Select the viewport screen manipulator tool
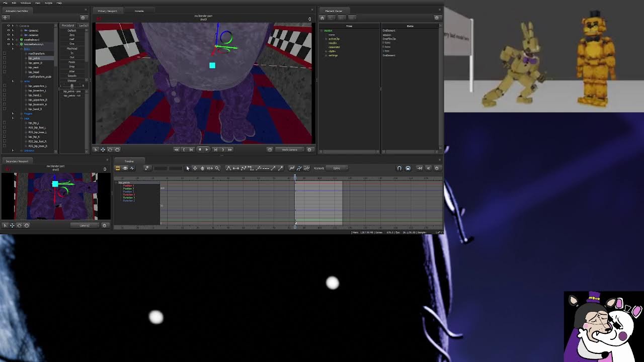Image resolution: width=644 pixels, height=362 pixels. (x=117, y=149)
